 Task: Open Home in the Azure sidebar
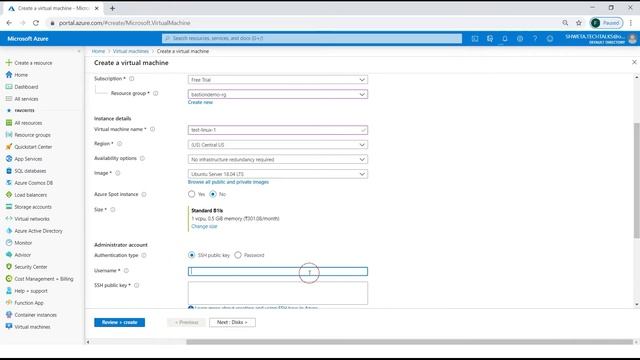21,75
